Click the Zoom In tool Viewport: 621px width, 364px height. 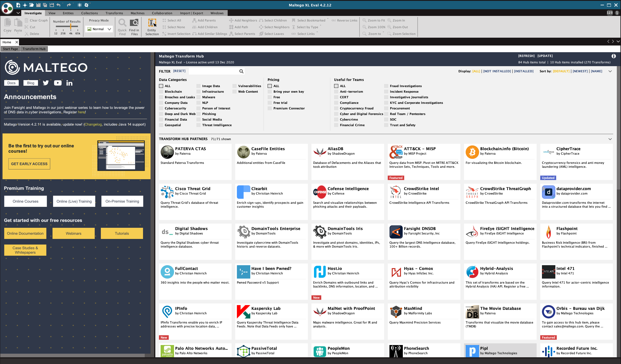pos(396,20)
